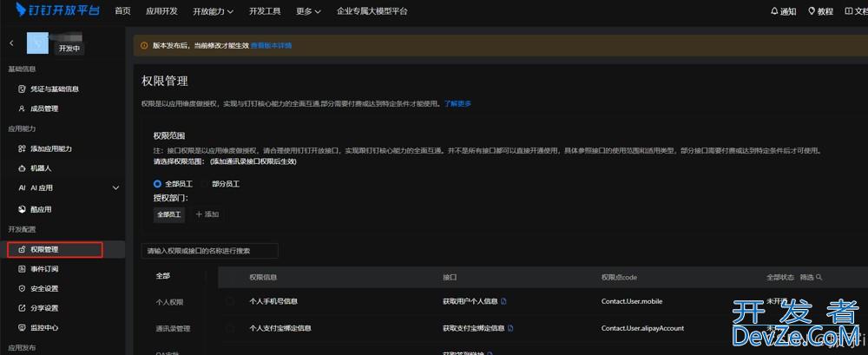Image resolution: width=868 pixels, height=355 pixels.
Task: Open 企业专属大模型平台 in the top navigation
Action: point(372,11)
